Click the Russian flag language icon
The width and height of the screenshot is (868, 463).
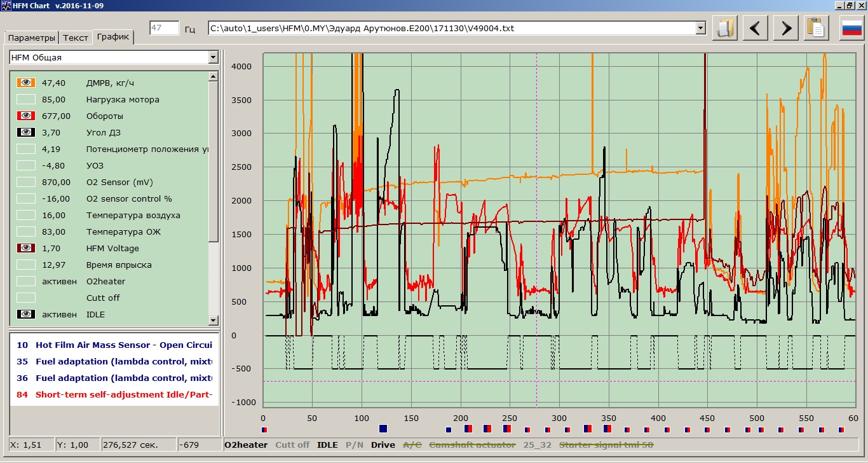click(x=851, y=28)
